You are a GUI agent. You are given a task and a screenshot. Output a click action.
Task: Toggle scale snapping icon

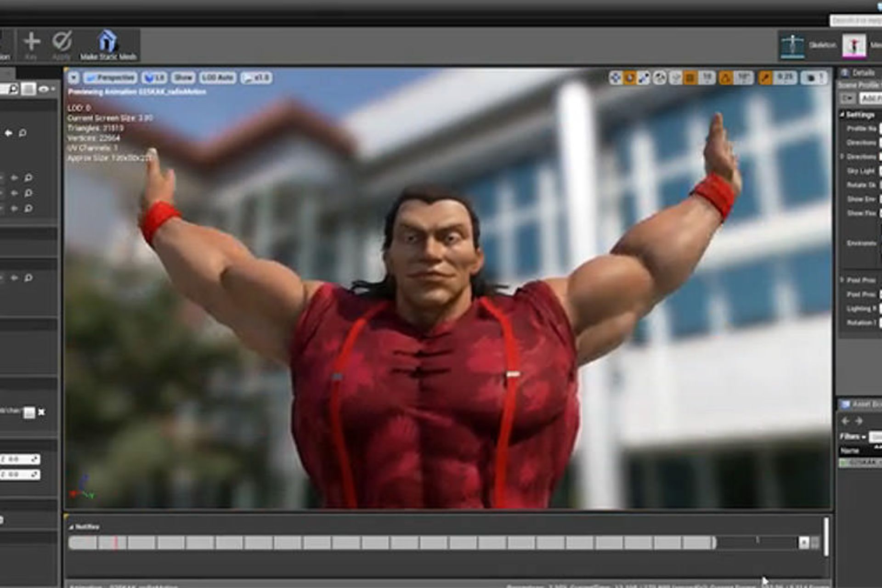tap(765, 78)
